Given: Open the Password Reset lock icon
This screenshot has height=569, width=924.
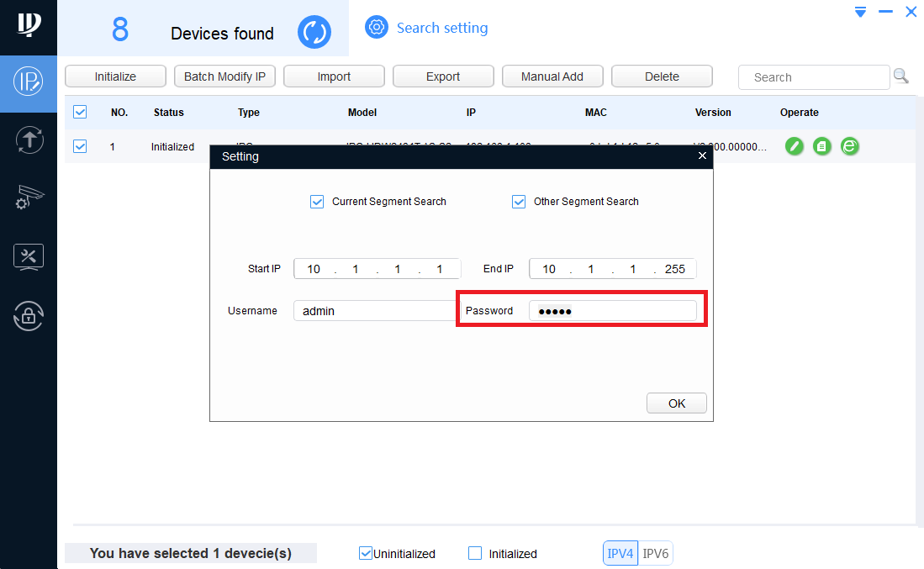Looking at the screenshot, I should (x=29, y=316).
